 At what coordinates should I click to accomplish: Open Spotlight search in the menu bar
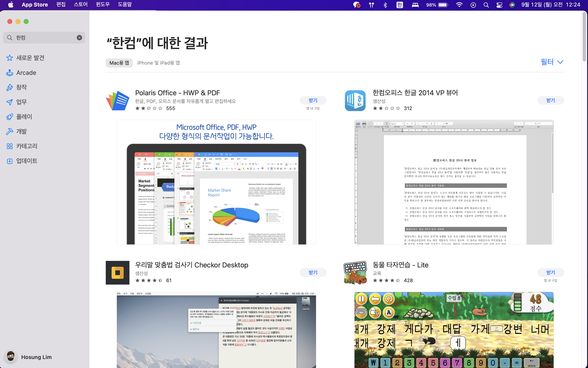coord(486,5)
